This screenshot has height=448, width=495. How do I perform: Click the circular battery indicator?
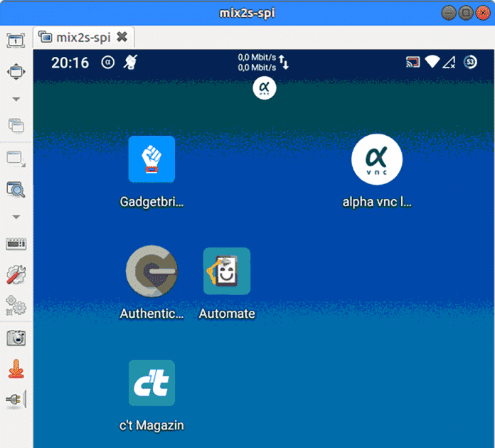pyautogui.click(x=470, y=62)
